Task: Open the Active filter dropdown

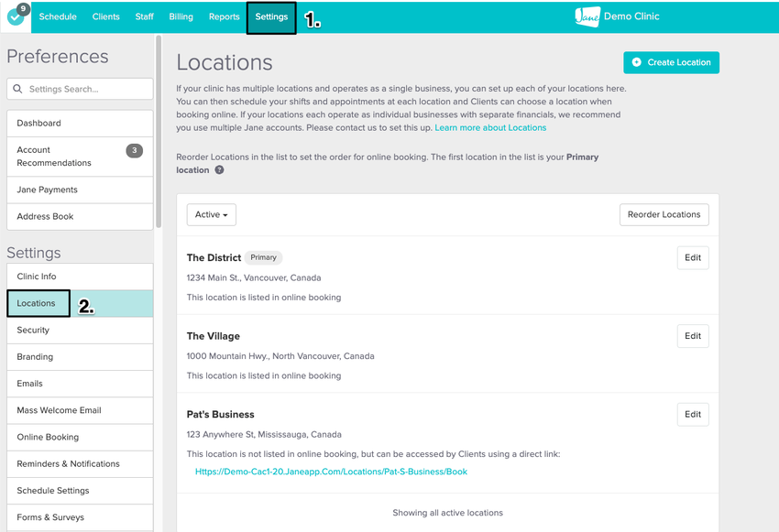Action: click(211, 213)
